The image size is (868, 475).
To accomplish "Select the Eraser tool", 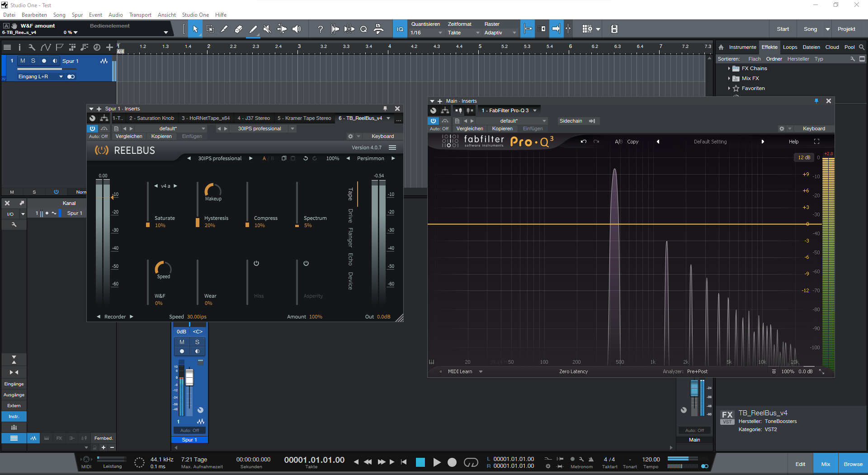I will point(239,29).
